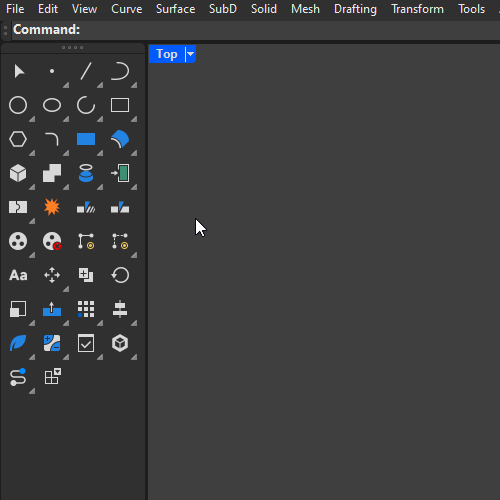Pick the Line drawing tool
The height and width of the screenshot is (500, 500).
pyautogui.click(x=86, y=71)
